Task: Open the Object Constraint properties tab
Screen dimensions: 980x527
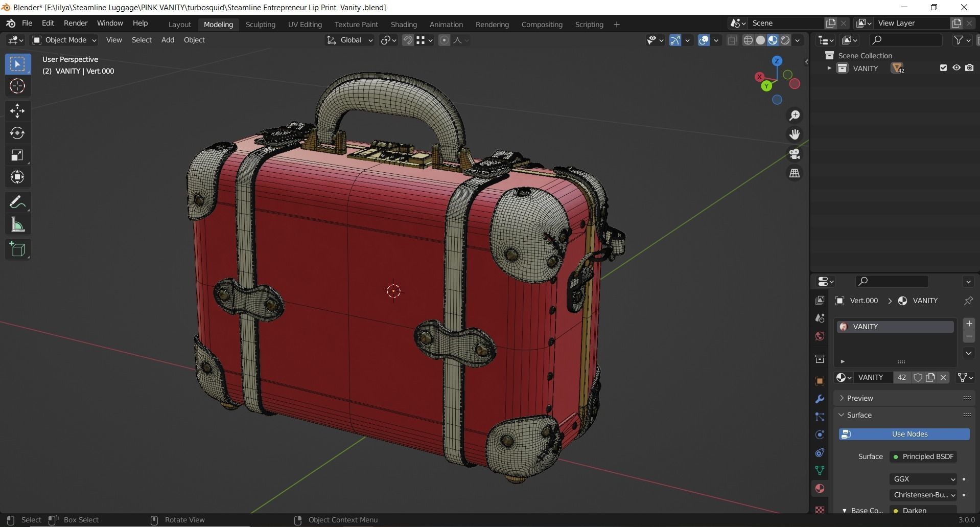Action: [x=820, y=452]
